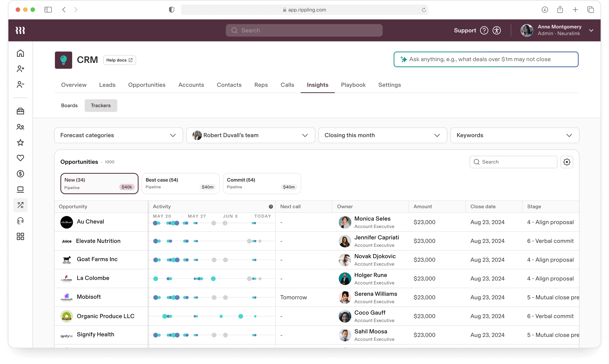Image resolution: width=609 pixels, height=364 pixels.
Task: Open the People sidebar icon
Action: [20, 127]
